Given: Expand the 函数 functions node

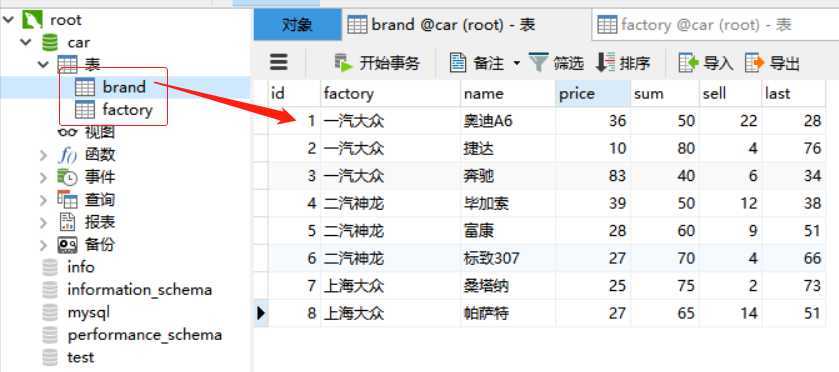Looking at the screenshot, I should 43,155.
